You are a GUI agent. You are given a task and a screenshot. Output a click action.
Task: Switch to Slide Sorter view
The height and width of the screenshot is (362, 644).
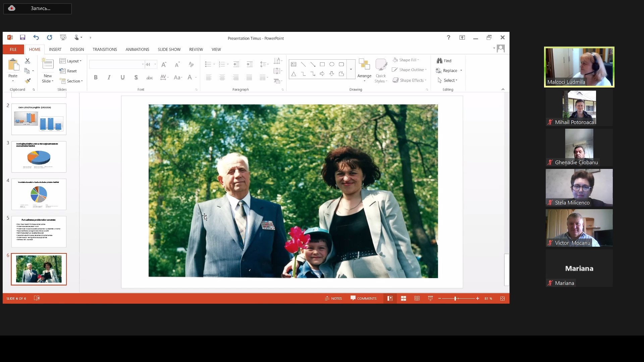404,298
